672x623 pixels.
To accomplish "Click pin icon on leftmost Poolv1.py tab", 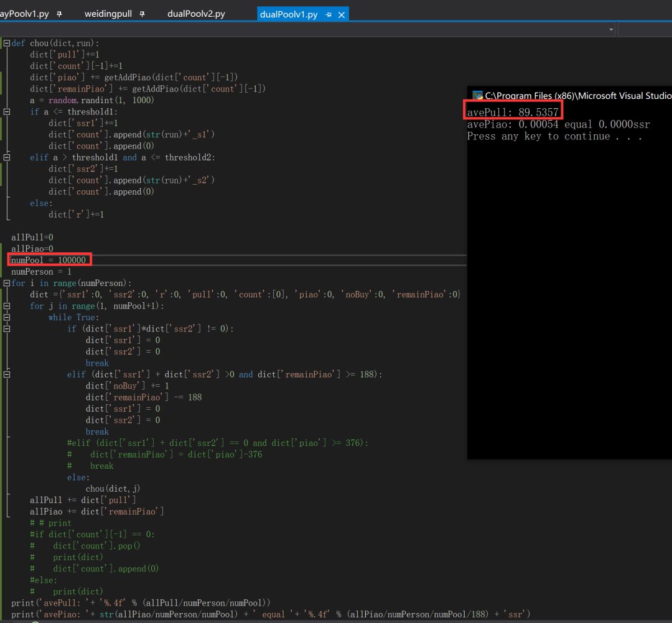I will (x=60, y=14).
